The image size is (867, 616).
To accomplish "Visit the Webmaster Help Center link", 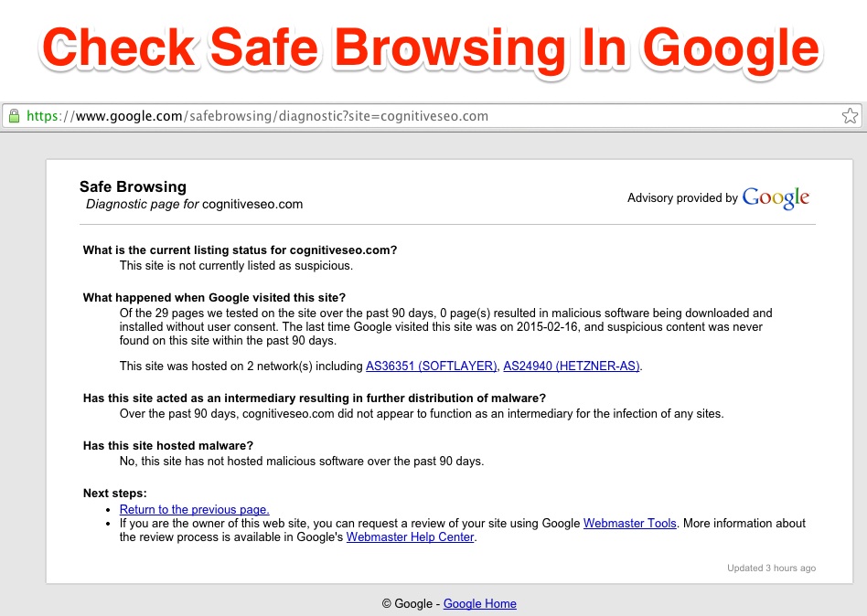I will pos(410,537).
